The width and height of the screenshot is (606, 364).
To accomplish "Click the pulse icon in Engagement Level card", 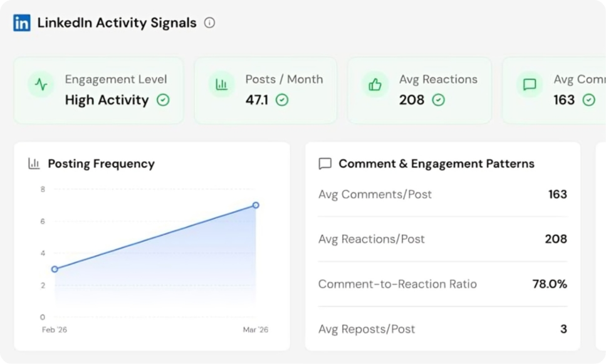I will (41, 85).
